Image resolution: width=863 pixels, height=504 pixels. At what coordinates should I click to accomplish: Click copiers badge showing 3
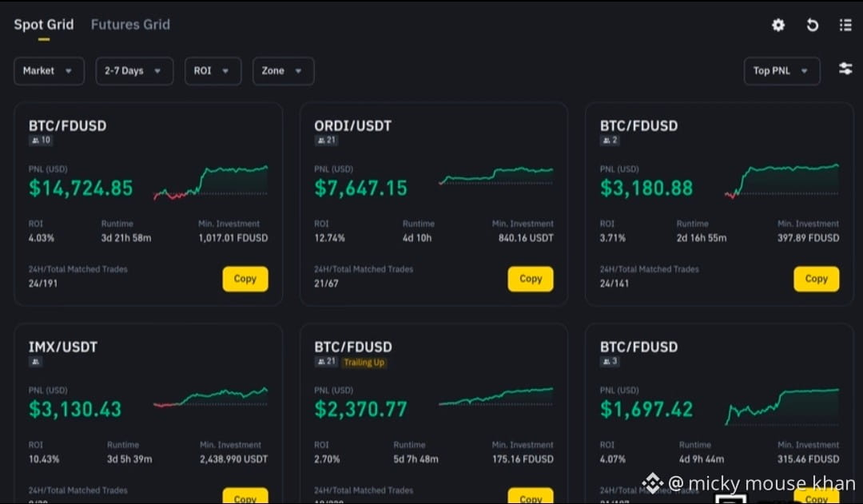pyautogui.click(x=609, y=362)
